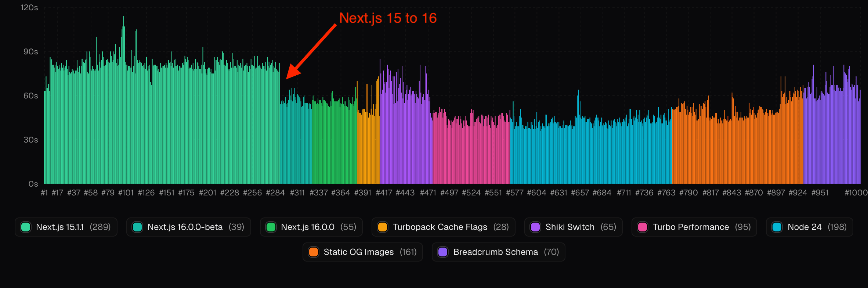Click the green swatch beside Next.js 16.0.0

coord(271,227)
